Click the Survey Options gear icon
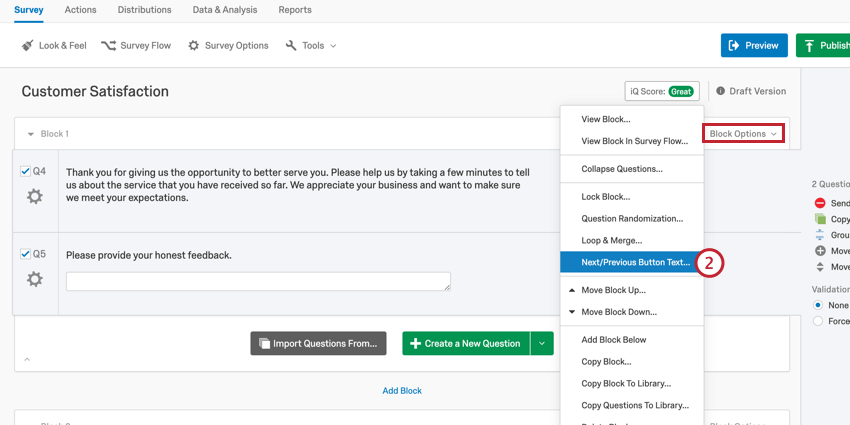The width and height of the screenshot is (850, 425). pos(194,46)
